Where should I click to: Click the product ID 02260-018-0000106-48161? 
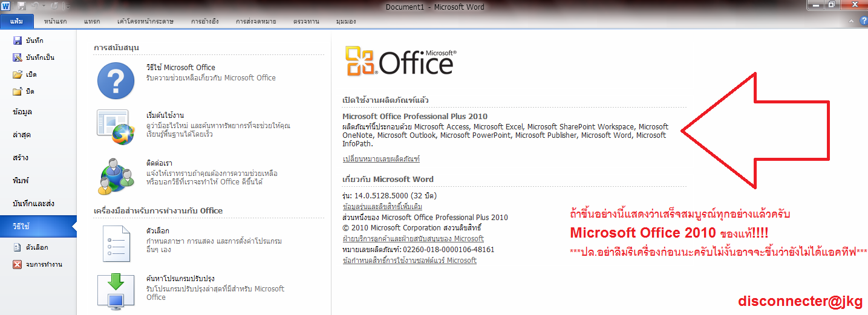coord(448,250)
